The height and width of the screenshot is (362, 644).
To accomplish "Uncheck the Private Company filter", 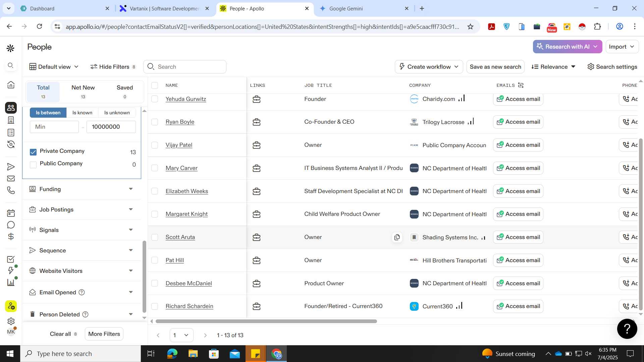I will pyautogui.click(x=33, y=152).
